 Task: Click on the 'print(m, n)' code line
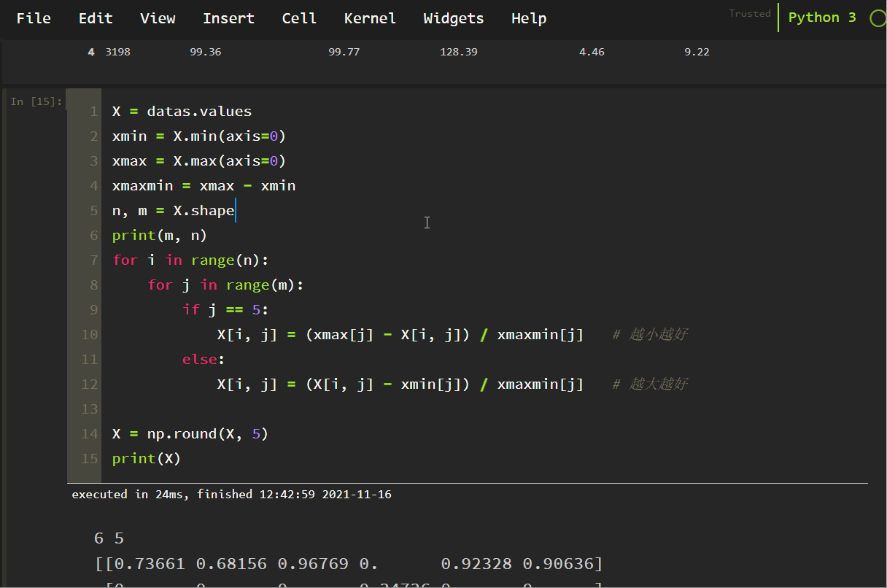pyautogui.click(x=160, y=236)
